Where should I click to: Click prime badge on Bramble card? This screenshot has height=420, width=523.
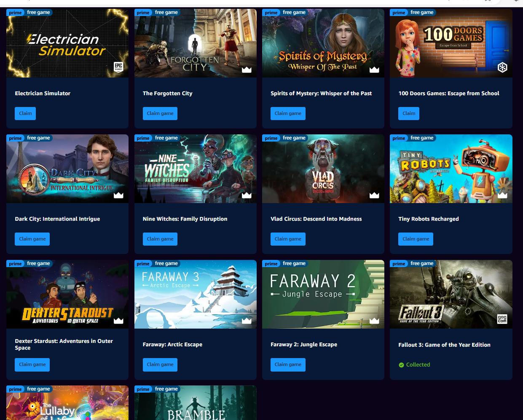[143, 389]
